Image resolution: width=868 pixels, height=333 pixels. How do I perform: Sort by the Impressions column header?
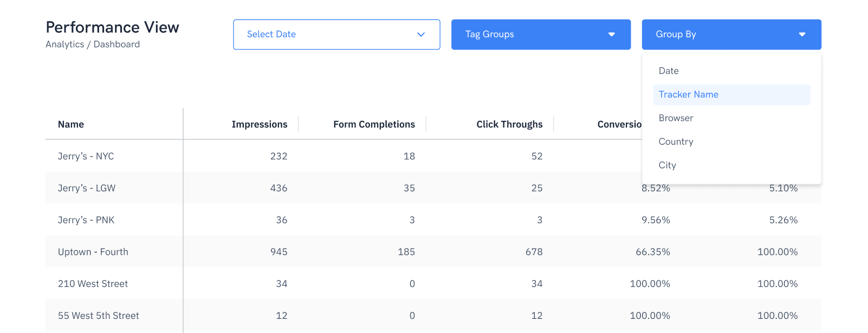pos(260,124)
